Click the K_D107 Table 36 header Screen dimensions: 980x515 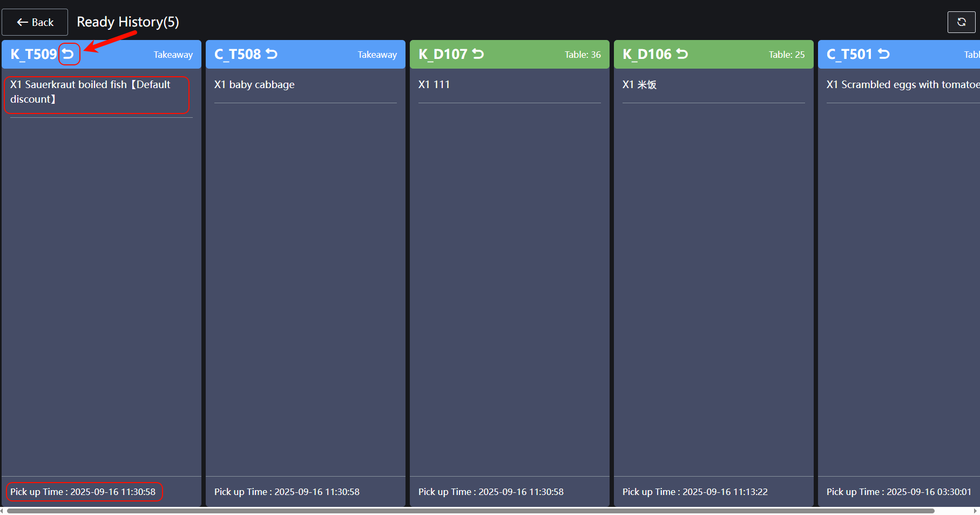[582, 55]
